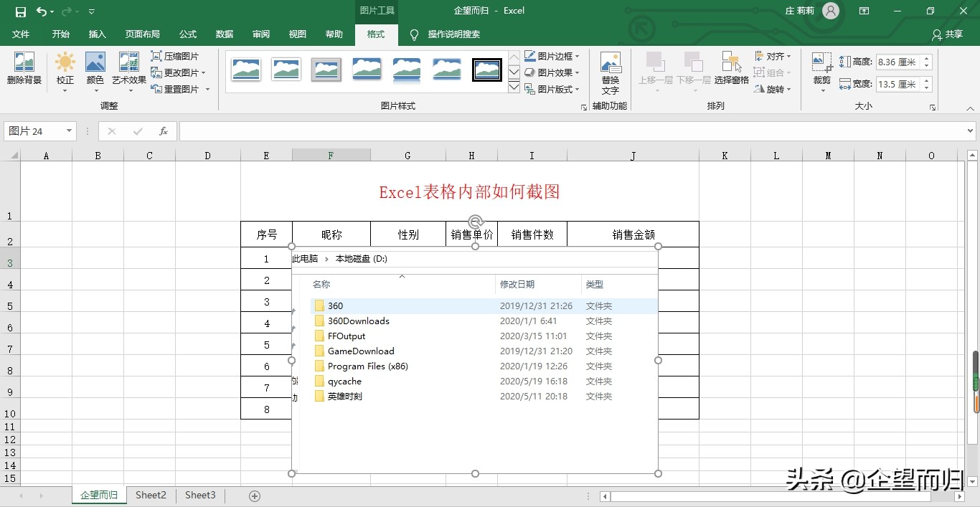Screen dimensions: 980x507
Task: Open the File (文件) tab
Action: (21, 34)
